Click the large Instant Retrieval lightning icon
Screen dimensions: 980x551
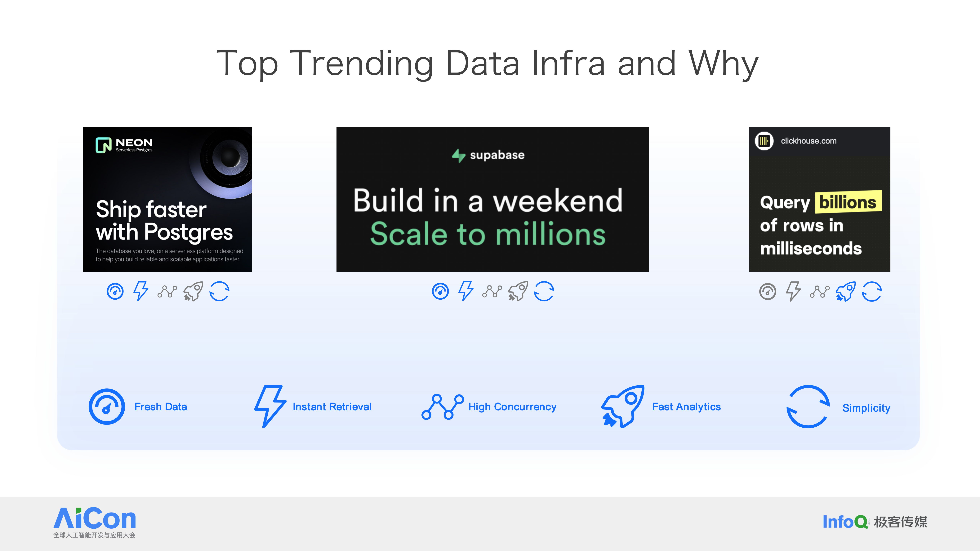pyautogui.click(x=270, y=406)
